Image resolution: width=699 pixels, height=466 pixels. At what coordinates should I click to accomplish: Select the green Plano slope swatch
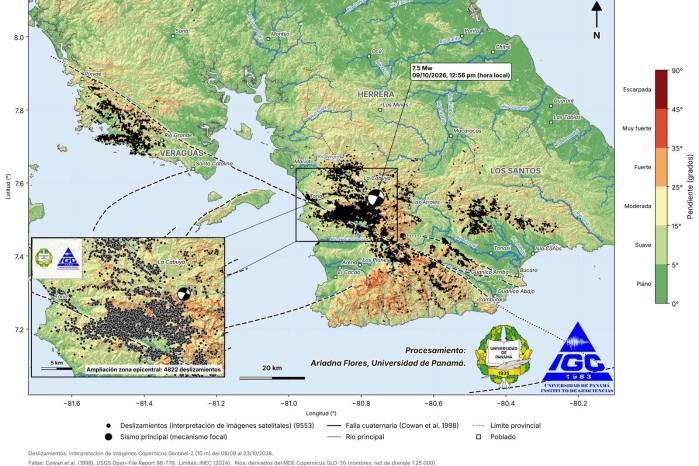click(x=661, y=284)
